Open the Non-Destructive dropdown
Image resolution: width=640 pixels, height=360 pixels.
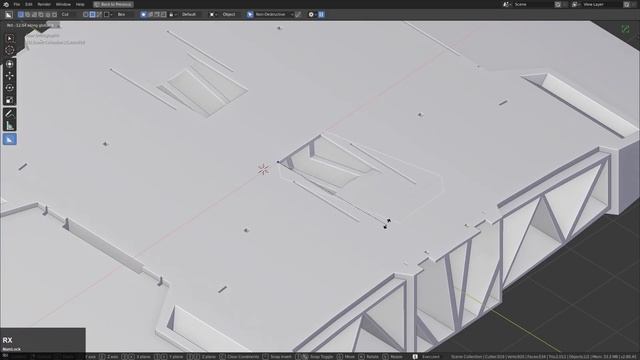(x=273, y=15)
